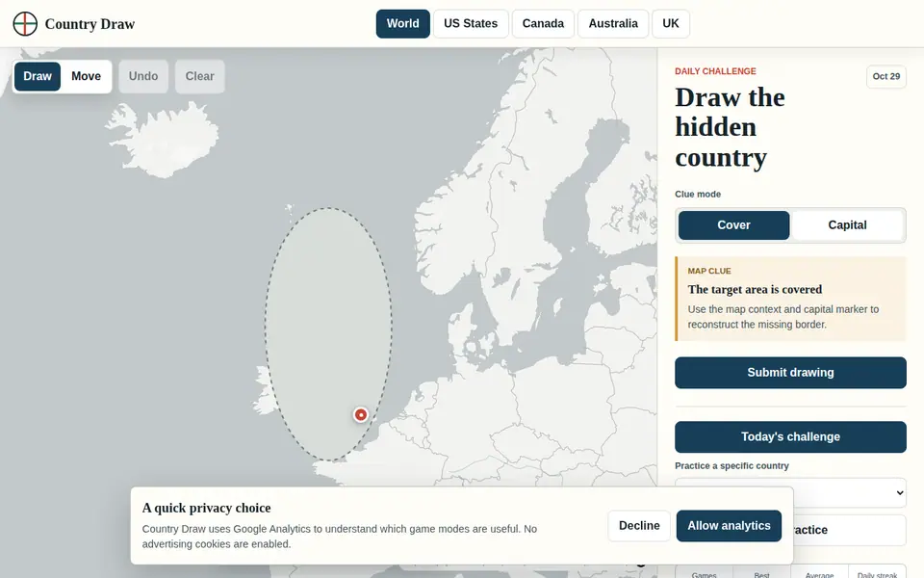Click Allow analytics button

pyautogui.click(x=729, y=526)
